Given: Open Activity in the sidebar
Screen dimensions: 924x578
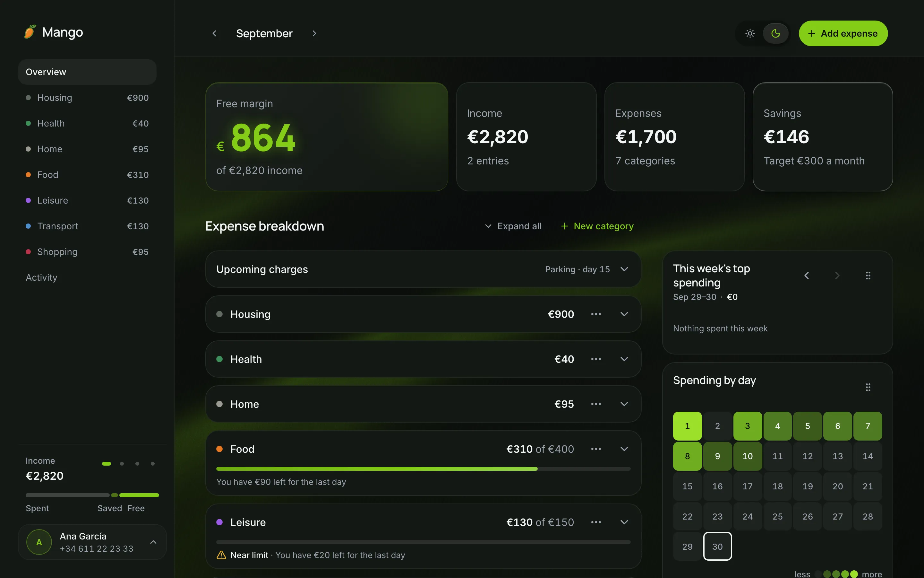Looking at the screenshot, I should pos(87,277).
